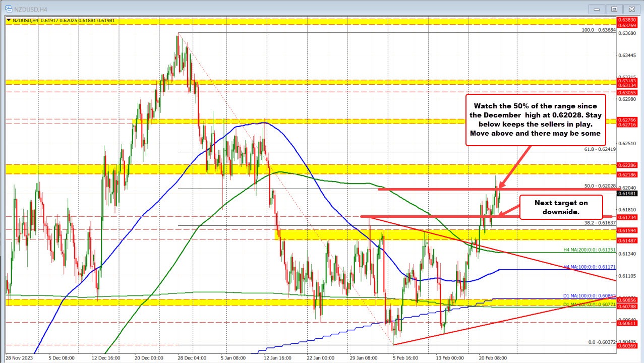Screen dimensions: 644x363
Task: Click the 29 Jan 08:00 time label
Action: point(363,357)
